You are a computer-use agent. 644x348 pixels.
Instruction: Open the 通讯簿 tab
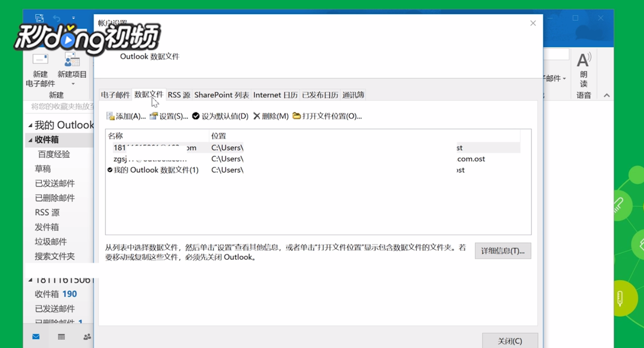(x=353, y=95)
